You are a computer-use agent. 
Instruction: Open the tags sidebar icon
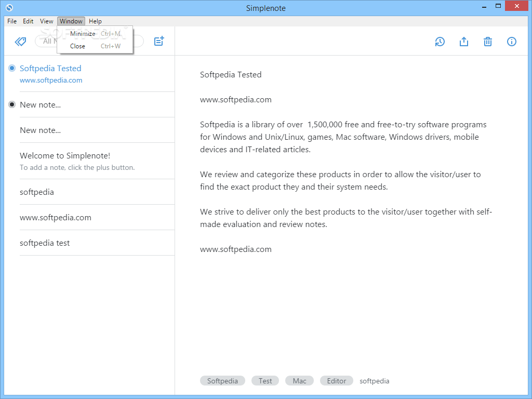coord(20,42)
